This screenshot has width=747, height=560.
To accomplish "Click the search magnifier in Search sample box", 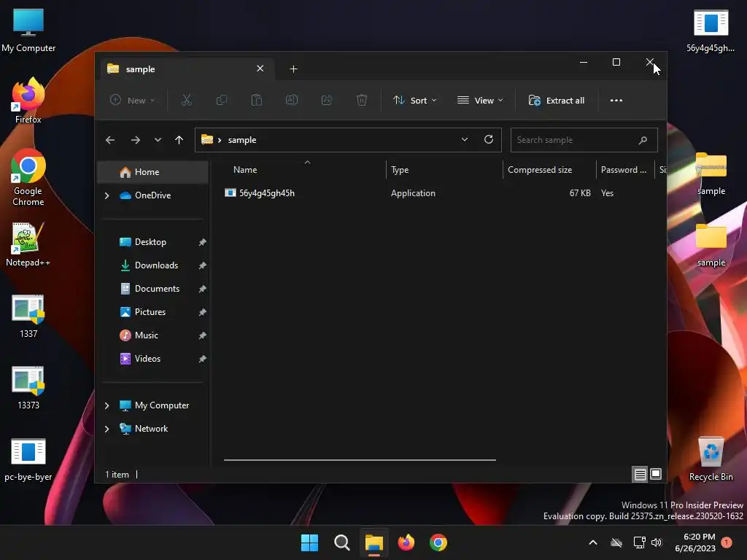I will (643, 140).
